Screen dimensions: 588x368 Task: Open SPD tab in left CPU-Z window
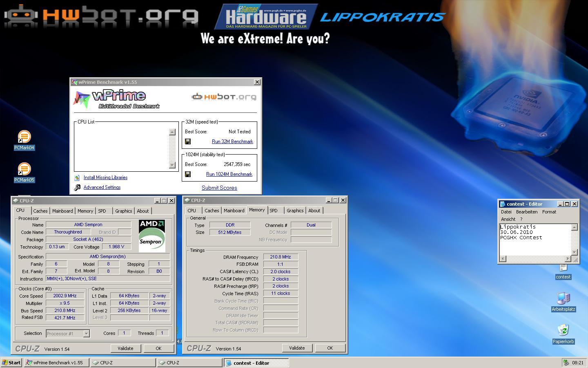tap(102, 211)
